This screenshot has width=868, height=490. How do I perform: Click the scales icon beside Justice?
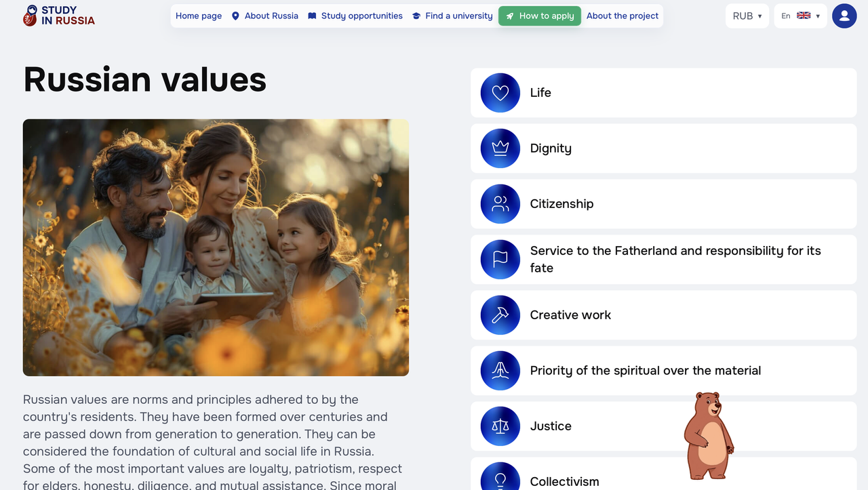coord(500,426)
